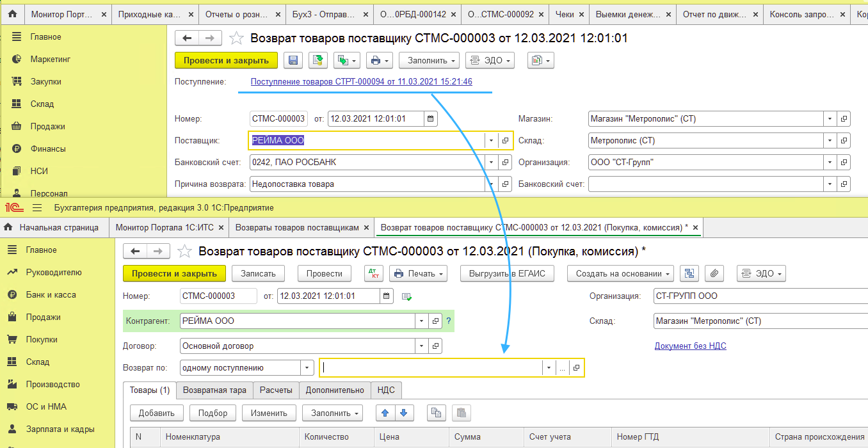Screen dimensions: 868x448
Task: Open the 'Создать на основании' dropdown
Action: click(x=618, y=273)
